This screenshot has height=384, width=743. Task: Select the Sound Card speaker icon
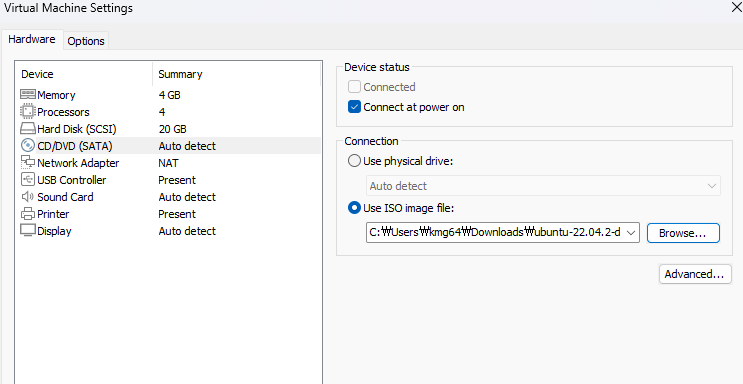(x=28, y=197)
